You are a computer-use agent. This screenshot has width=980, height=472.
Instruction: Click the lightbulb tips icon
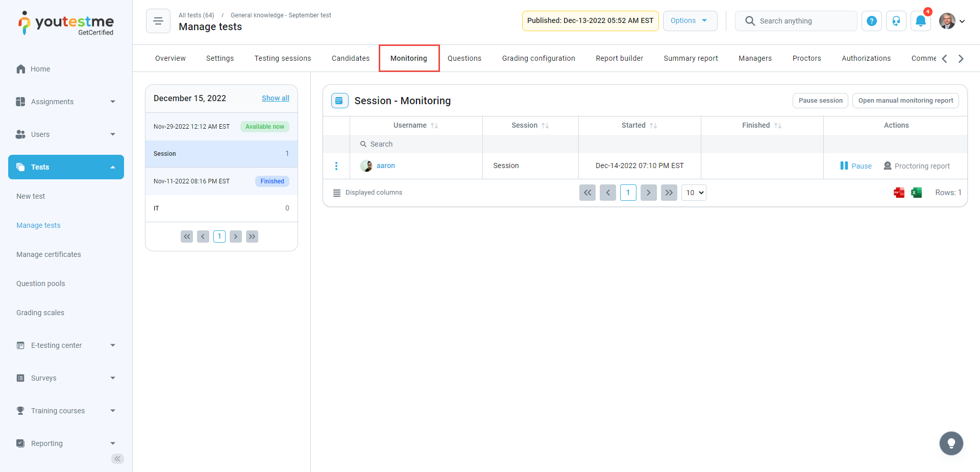pos(951,443)
